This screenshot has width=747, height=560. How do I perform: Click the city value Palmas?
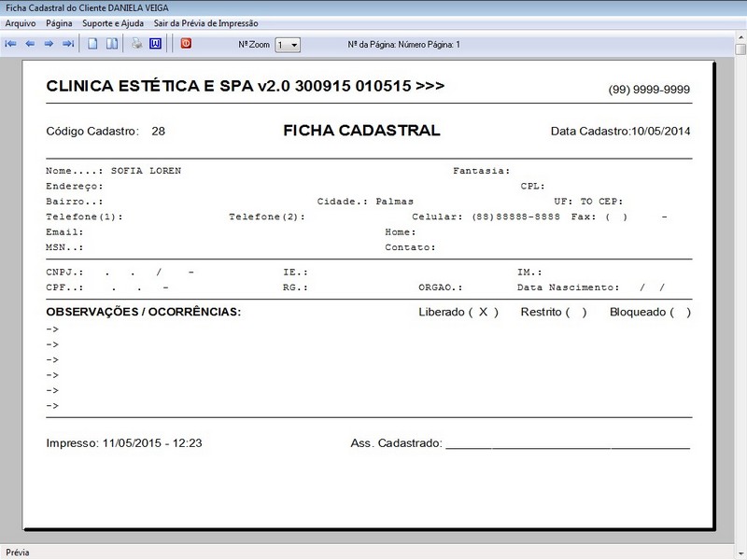click(x=394, y=202)
